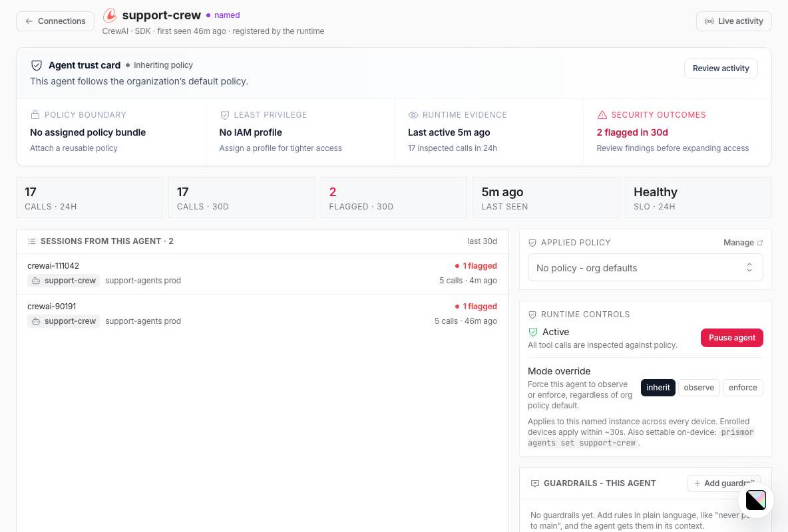Click the Applied Policy shield icon
The image size is (788, 532).
coord(532,243)
